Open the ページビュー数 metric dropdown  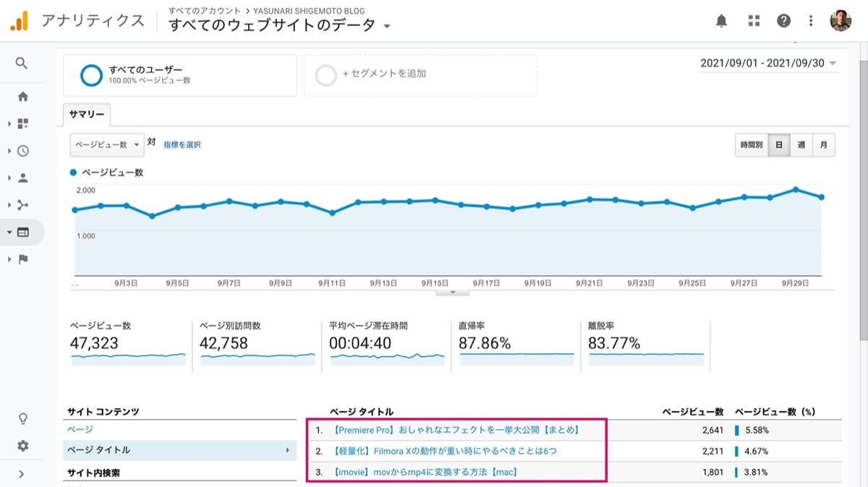point(107,145)
